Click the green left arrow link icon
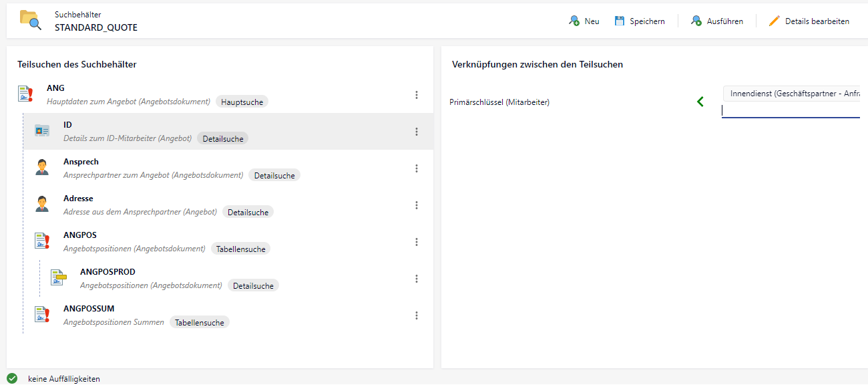This screenshot has height=385, width=868. (700, 102)
